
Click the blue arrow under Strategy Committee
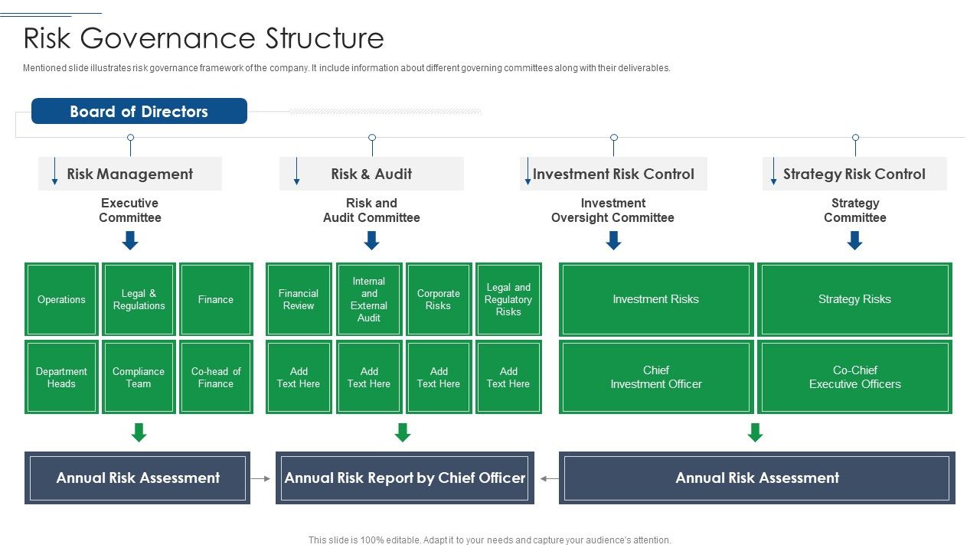point(855,241)
